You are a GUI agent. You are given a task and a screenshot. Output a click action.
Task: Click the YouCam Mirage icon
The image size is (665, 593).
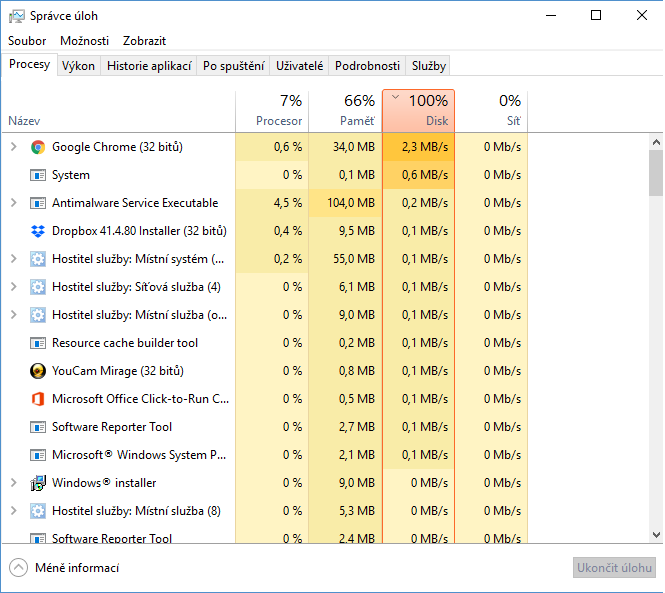pos(38,371)
